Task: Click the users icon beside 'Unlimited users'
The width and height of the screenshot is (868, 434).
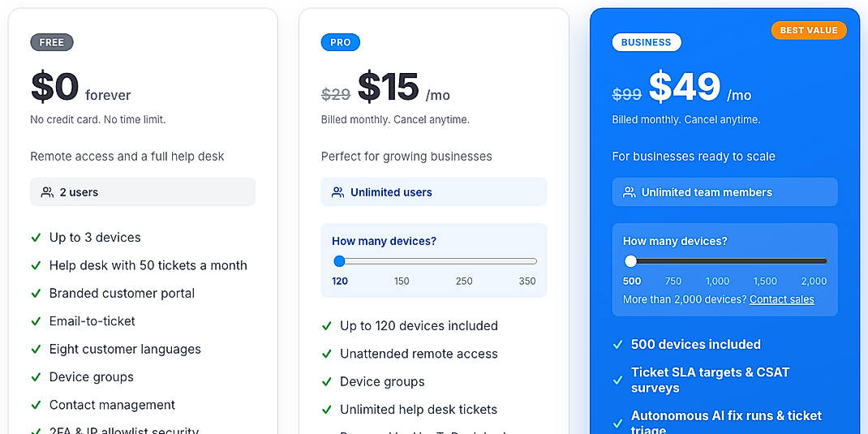Action: point(337,192)
